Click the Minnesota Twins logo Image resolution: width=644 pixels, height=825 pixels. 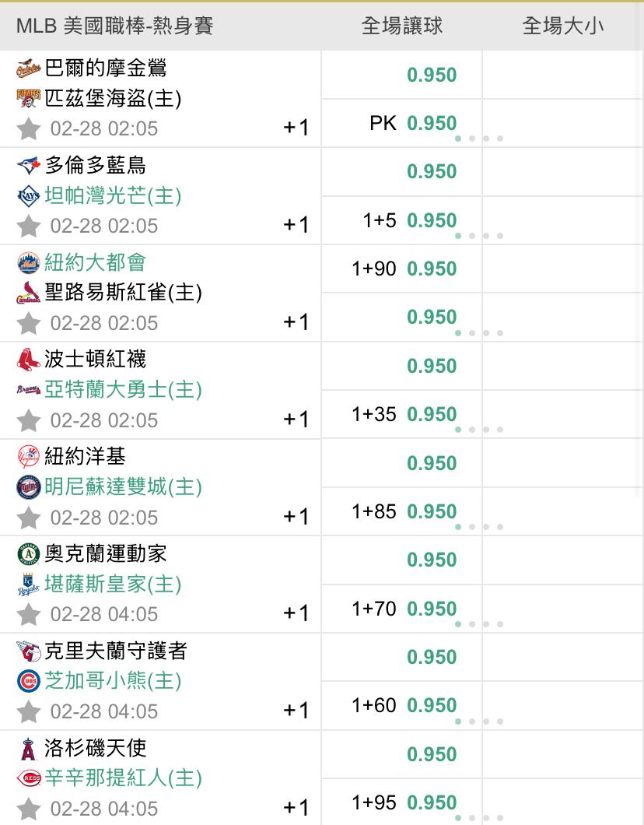click(x=28, y=487)
